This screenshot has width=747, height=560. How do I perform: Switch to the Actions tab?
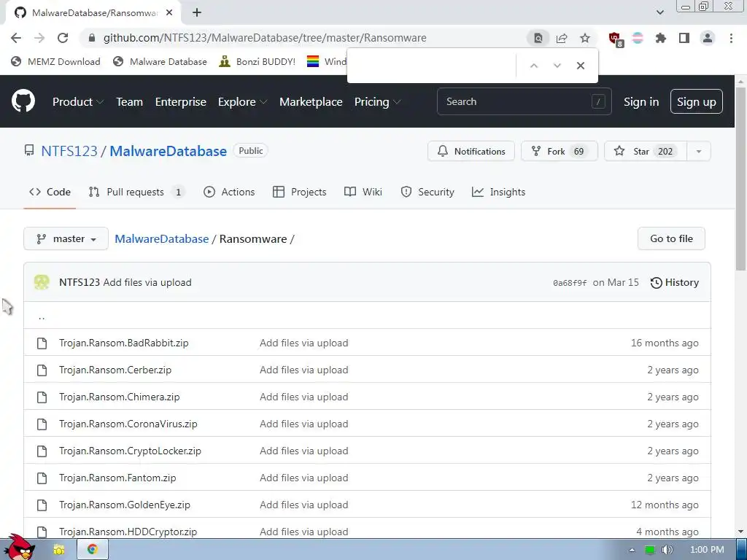(x=229, y=192)
